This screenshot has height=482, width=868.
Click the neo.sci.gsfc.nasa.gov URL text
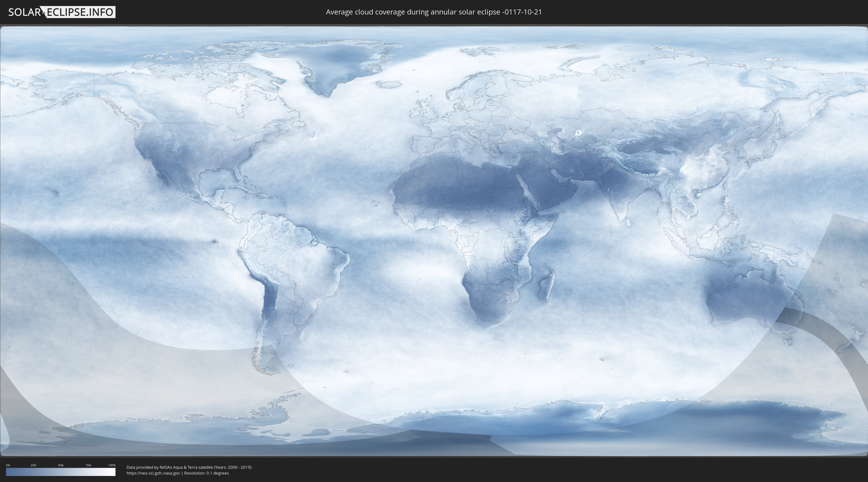(x=153, y=473)
